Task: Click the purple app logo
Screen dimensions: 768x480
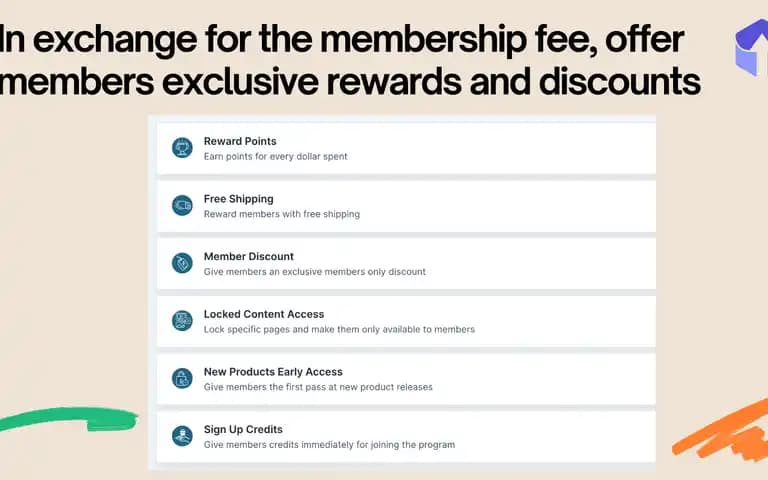Action: tap(752, 48)
